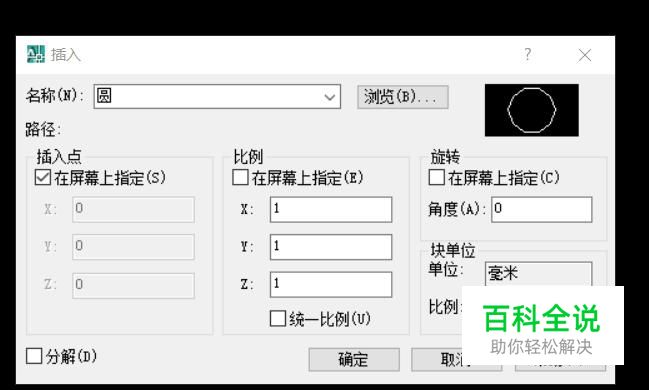Close the 插入 dialog window
This screenshot has height=390, width=649.
coord(584,55)
